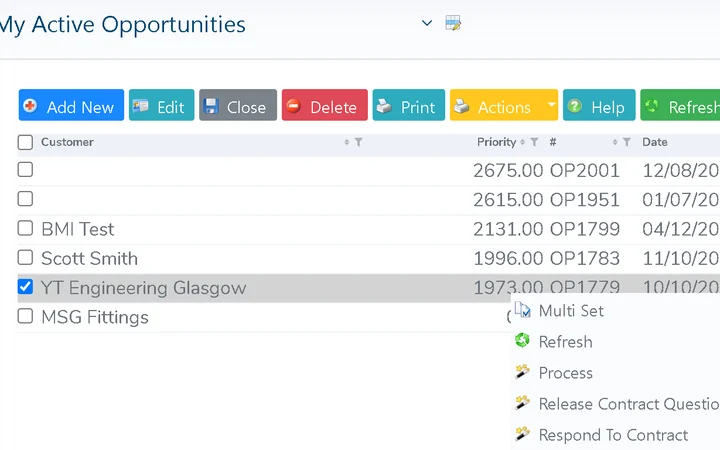Open the Actions dropdown arrow
This screenshot has width=720, height=450.
tap(551, 105)
